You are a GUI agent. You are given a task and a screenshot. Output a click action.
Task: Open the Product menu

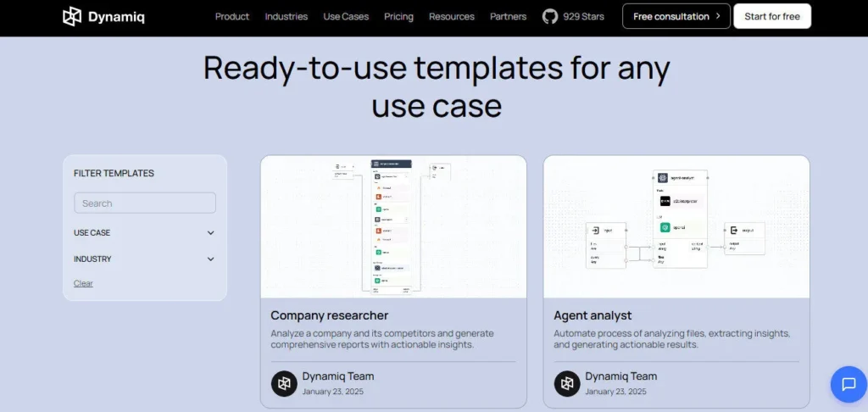pos(232,17)
